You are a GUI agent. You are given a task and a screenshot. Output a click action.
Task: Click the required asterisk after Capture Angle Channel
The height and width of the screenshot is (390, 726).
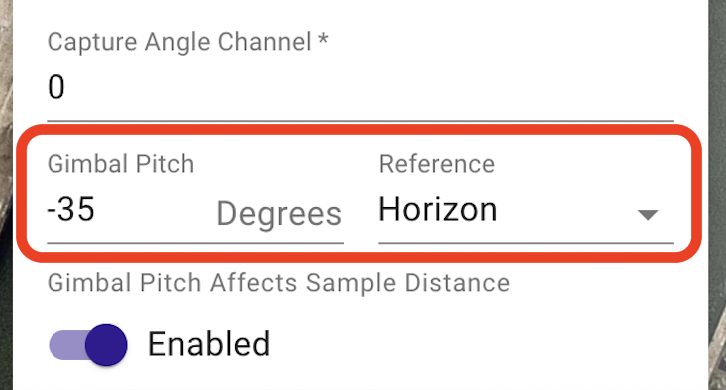click(x=323, y=39)
